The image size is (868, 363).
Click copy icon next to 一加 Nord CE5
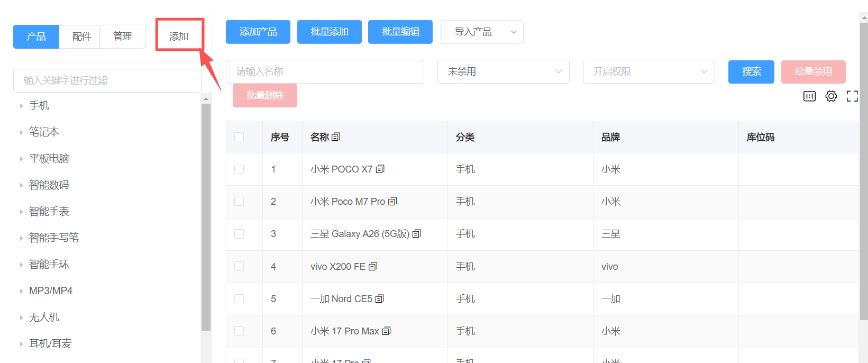pyautogui.click(x=380, y=299)
